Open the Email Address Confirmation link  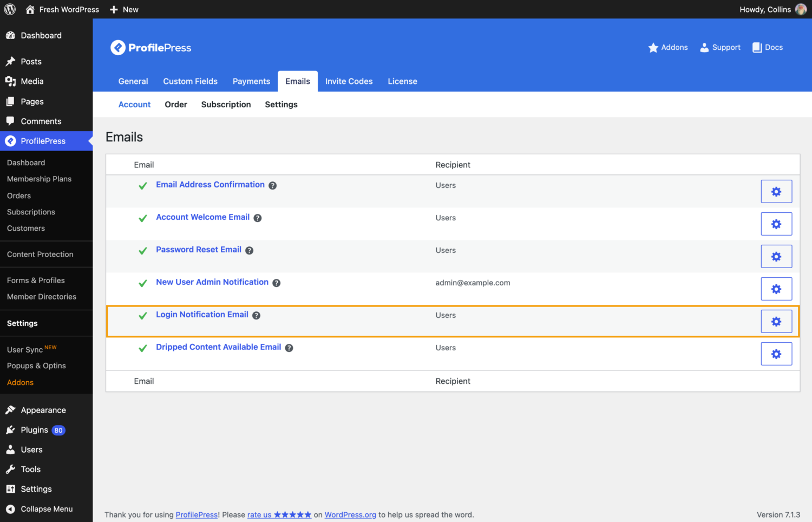click(x=210, y=185)
